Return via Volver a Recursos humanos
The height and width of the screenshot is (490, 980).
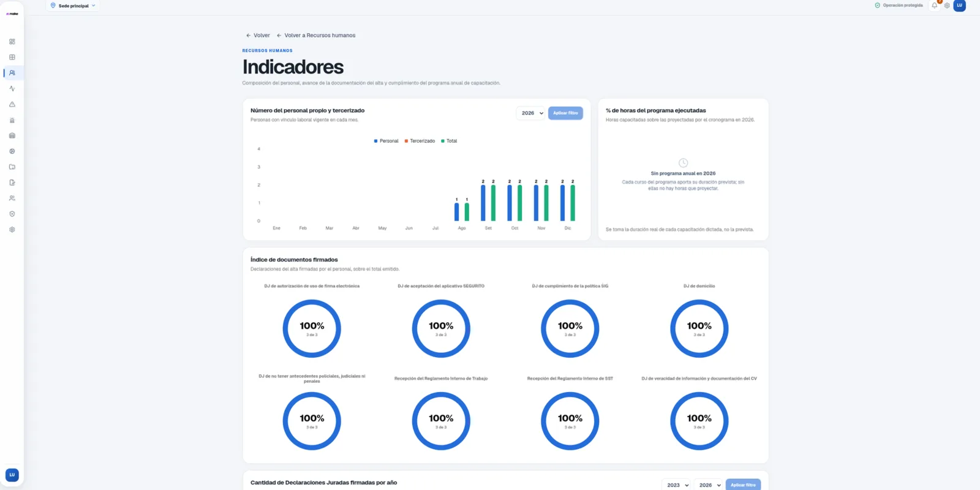coord(316,36)
